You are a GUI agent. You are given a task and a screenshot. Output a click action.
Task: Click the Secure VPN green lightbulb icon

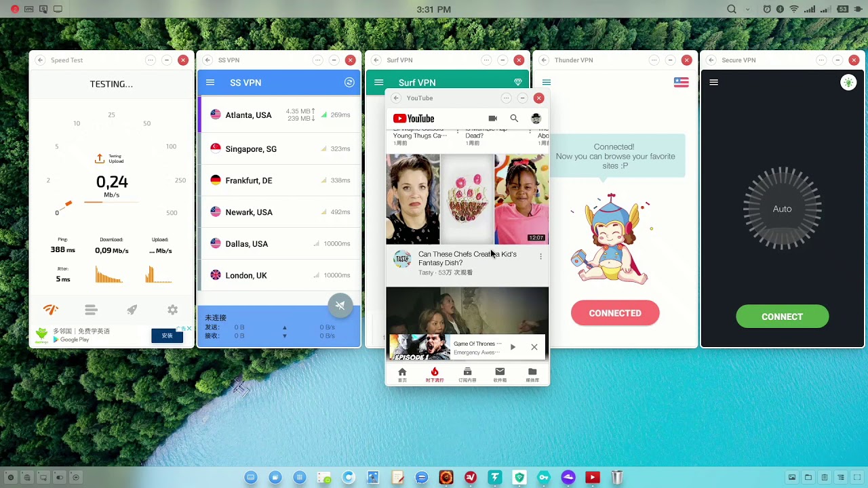pos(848,82)
